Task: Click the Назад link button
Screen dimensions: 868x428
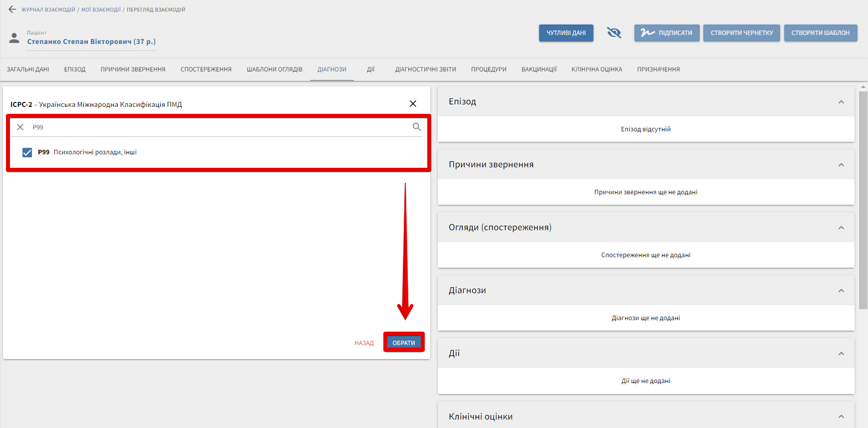Action: coord(364,343)
